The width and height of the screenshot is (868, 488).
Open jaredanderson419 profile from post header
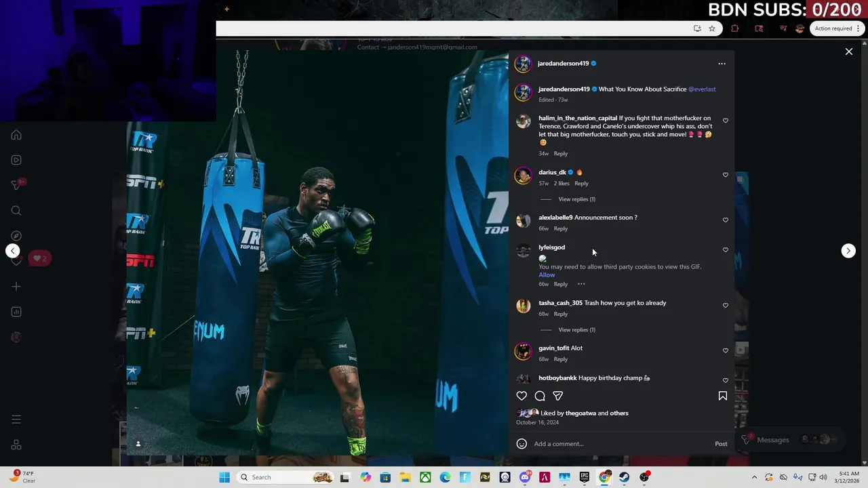pos(563,64)
